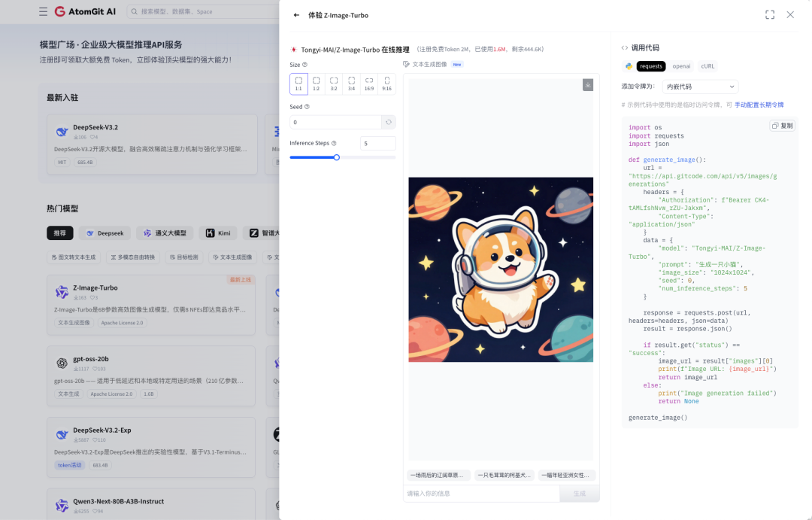Select the 1:2 image size option

click(x=316, y=84)
